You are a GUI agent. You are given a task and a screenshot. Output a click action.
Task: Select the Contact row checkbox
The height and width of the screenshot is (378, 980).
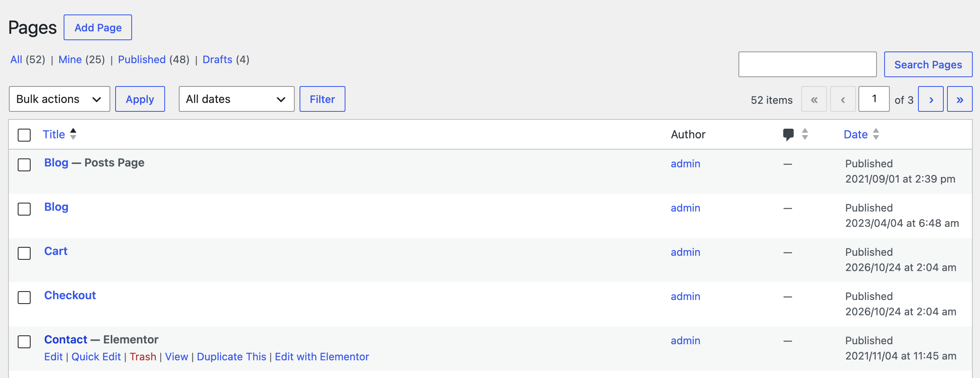24,342
